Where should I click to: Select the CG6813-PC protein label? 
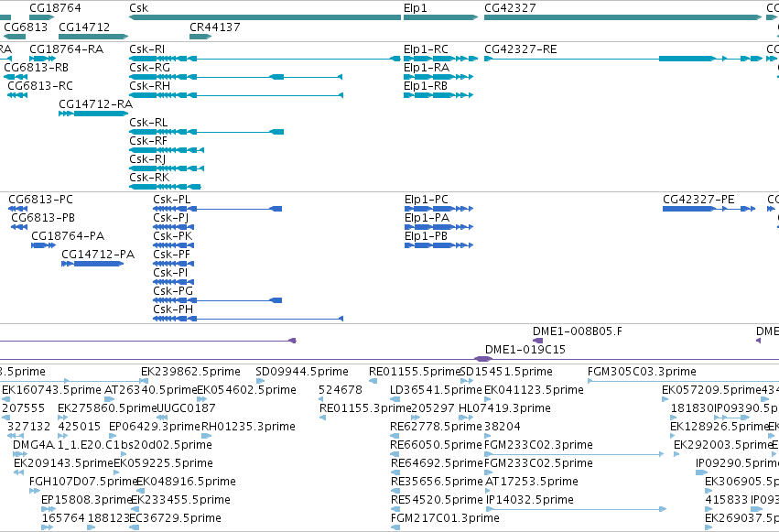(x=41, y=200)
